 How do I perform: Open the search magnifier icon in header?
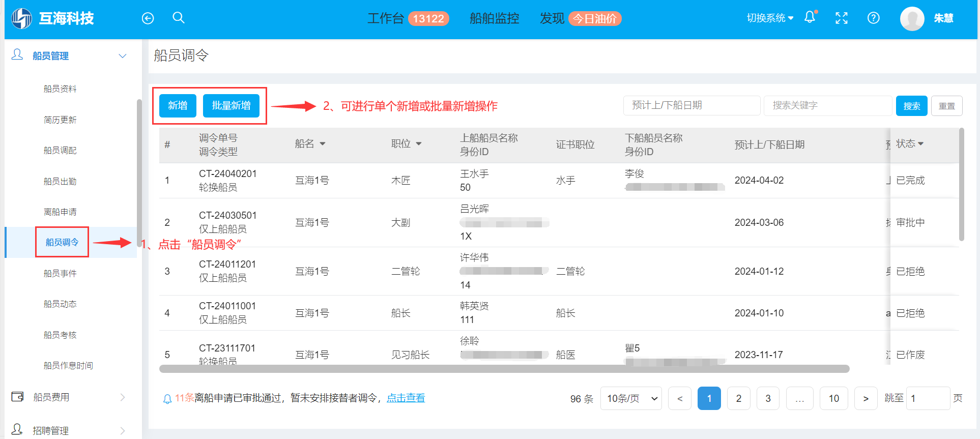click(179, 18)
